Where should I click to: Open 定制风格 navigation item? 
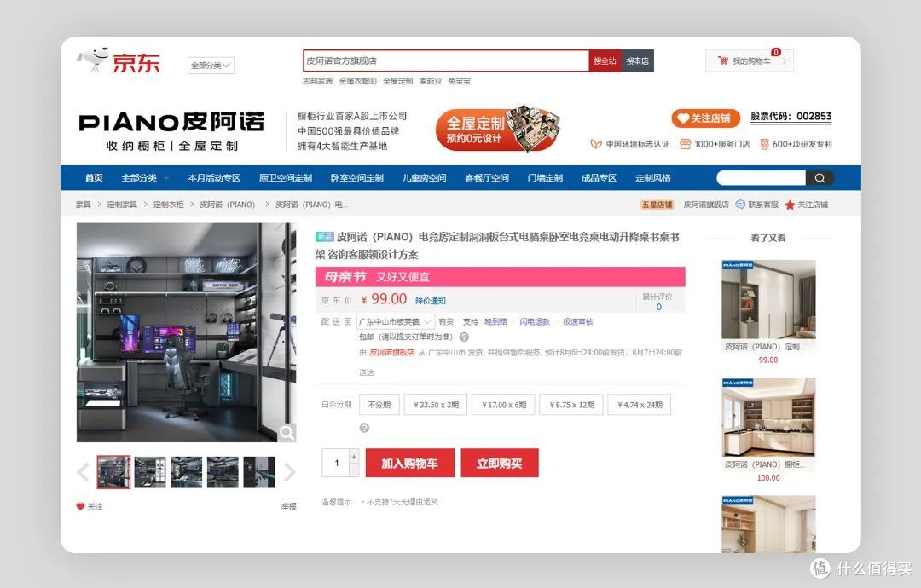653,178
